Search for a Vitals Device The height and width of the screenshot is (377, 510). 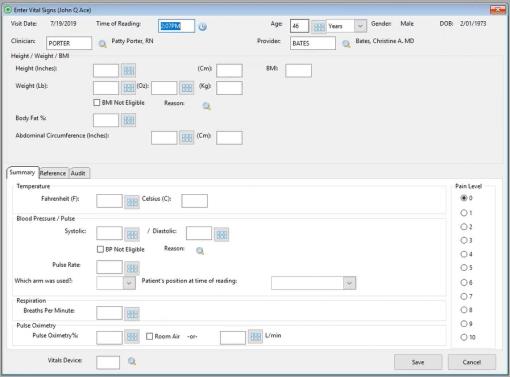coord(132,361)
